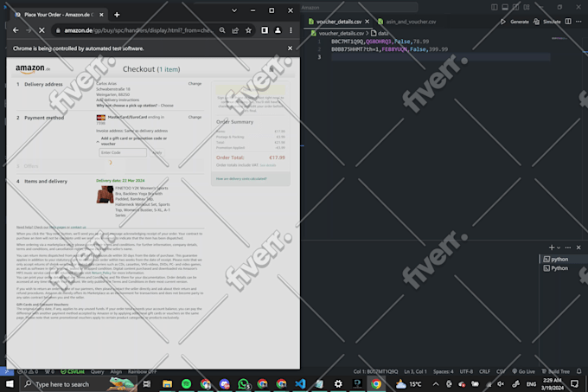Click CSVLint in the status bar
Viewport: 588px width, 392px height.
pos(73,372)
